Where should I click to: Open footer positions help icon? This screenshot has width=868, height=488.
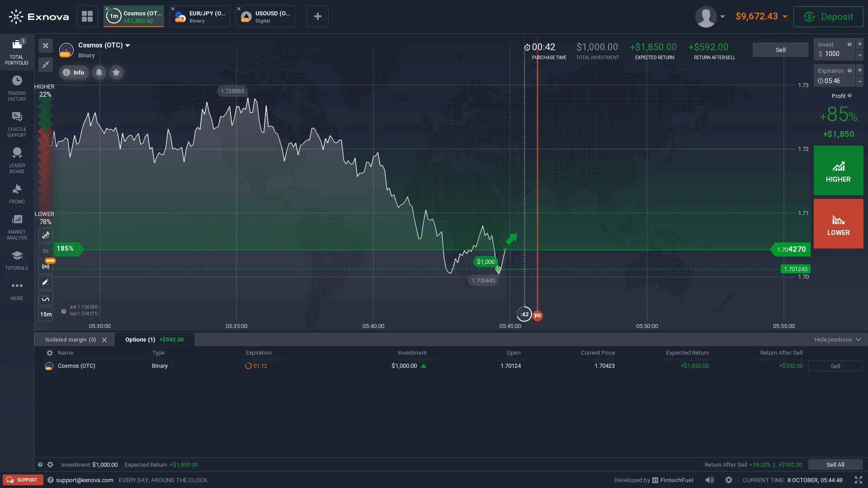coord(40,465)
